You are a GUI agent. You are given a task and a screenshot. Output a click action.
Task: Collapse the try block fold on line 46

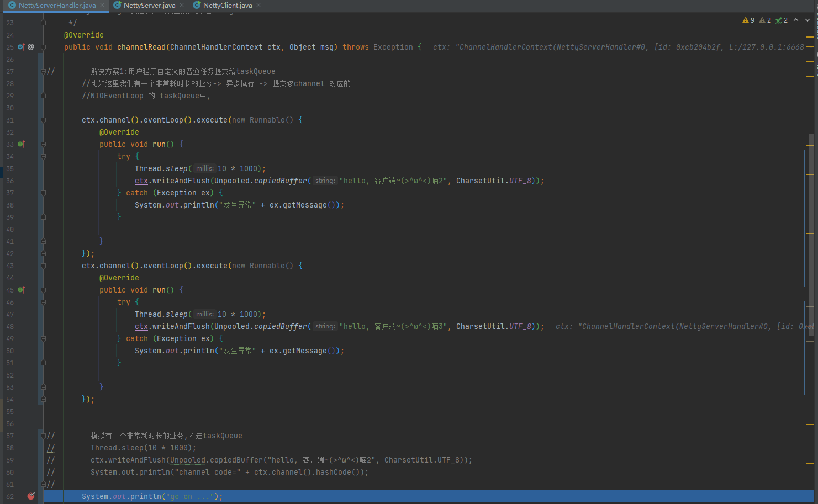point(43,302)
